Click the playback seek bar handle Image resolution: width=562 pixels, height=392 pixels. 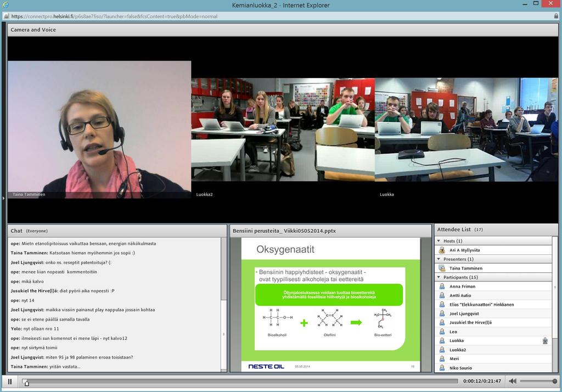click(26, 382)
